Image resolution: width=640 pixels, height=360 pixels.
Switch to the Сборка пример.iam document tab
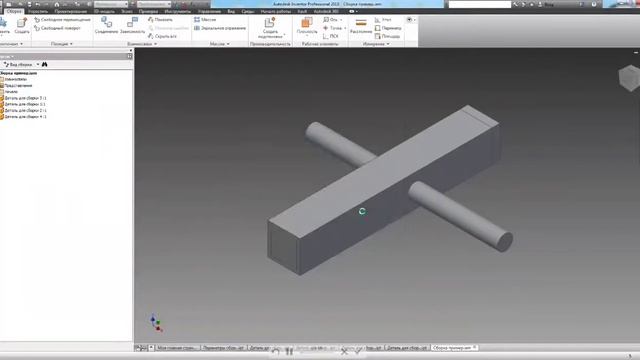(454, 348)
